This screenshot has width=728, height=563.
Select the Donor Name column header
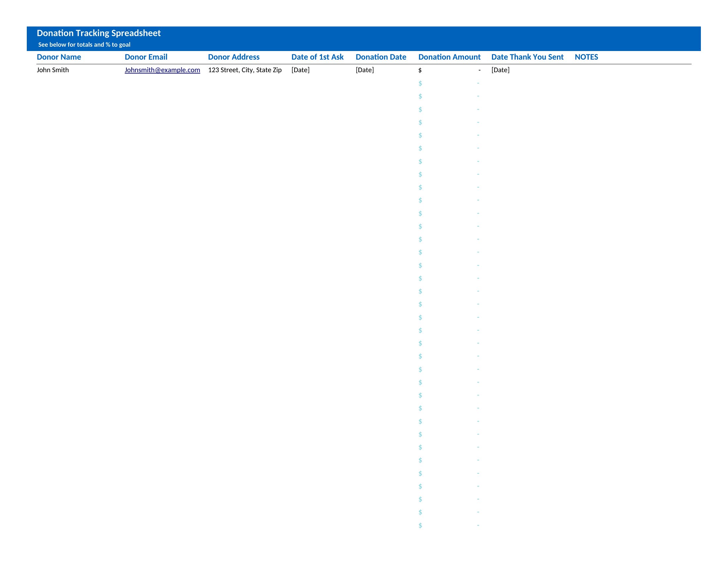click(x=59, y=57)
